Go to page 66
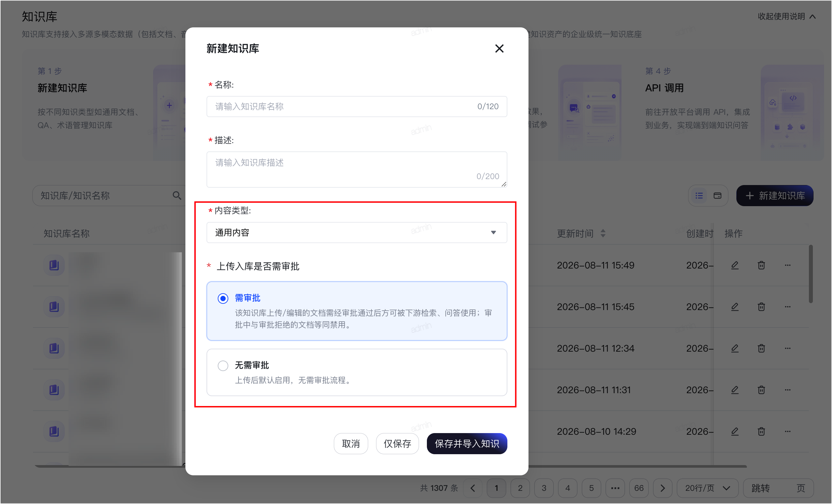Viewport: 832px width, 504px height. tap(639, 488)
